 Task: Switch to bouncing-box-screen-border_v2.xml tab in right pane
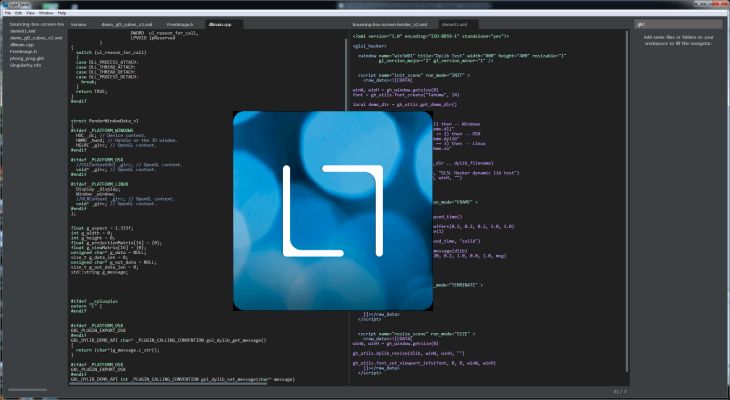point(390,24)
